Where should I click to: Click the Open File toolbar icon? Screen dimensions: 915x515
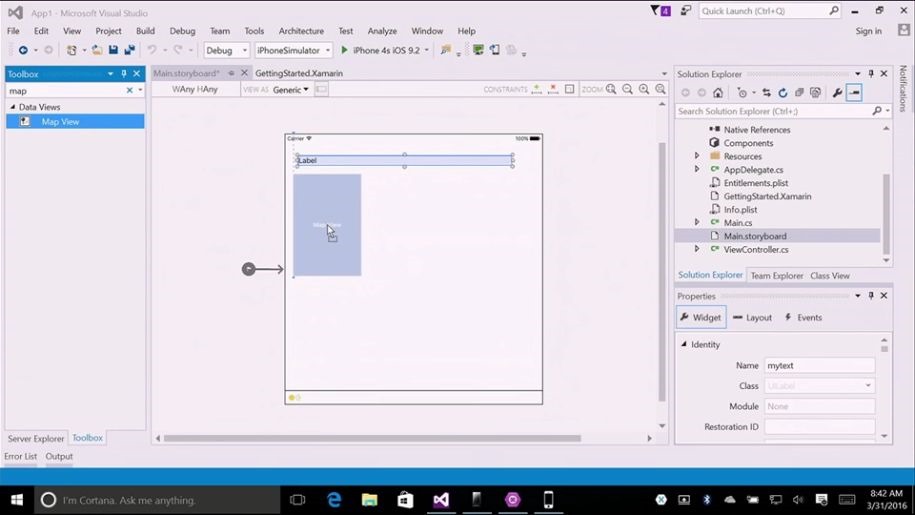[97, 50]
